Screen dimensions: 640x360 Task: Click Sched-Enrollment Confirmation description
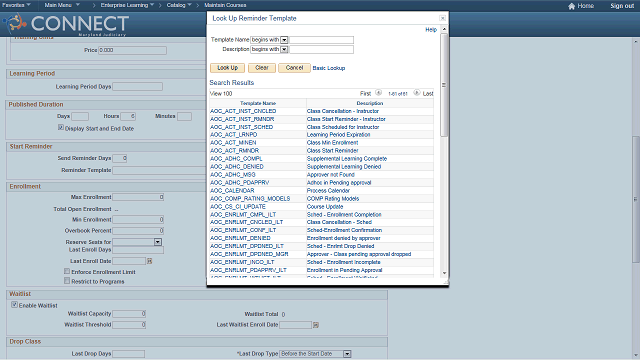click(x=344, y=230)
